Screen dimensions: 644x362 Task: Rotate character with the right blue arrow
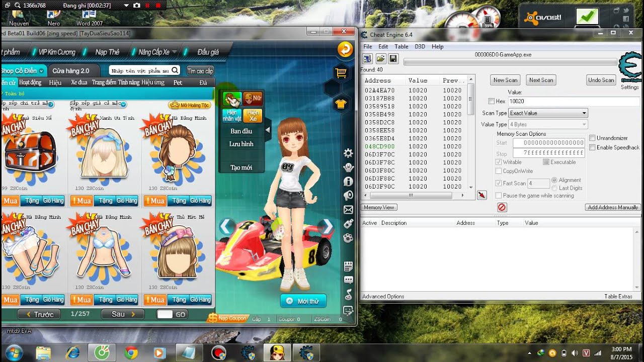[x=327, y=227]
